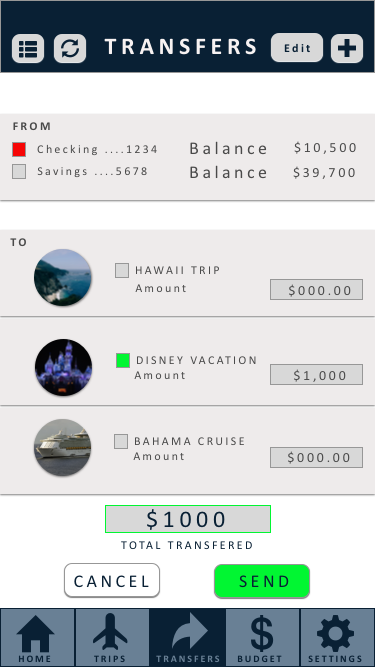375x667 pixels.
Task: Select the Checking ....1234 account checkbox
Action: pyautogui.click(x=19, y=149)
